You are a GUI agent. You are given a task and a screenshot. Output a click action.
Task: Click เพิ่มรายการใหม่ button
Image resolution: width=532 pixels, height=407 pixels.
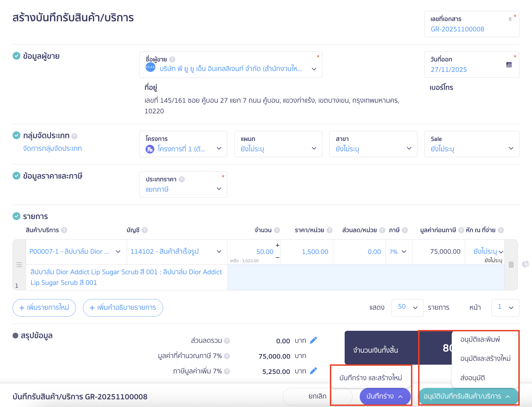(x=44, y=308)
